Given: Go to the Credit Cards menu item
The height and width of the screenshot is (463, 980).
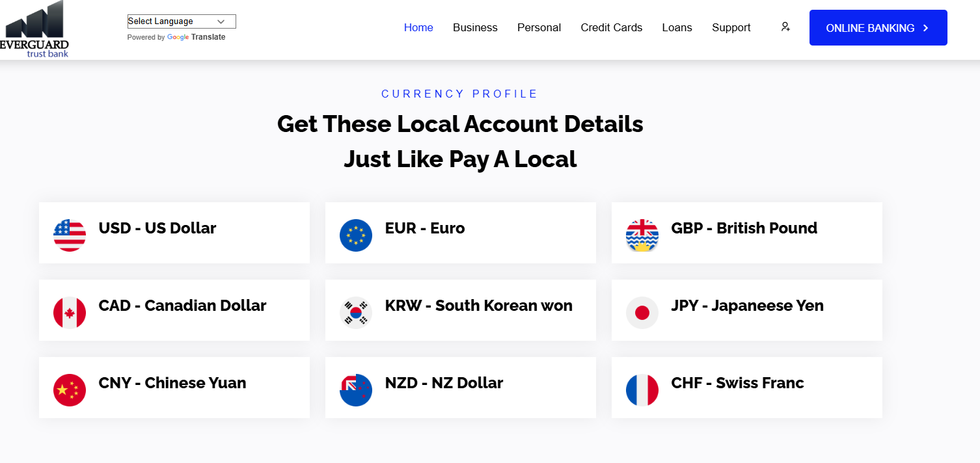Looking at the screenshot, I should tap(611, 27).
